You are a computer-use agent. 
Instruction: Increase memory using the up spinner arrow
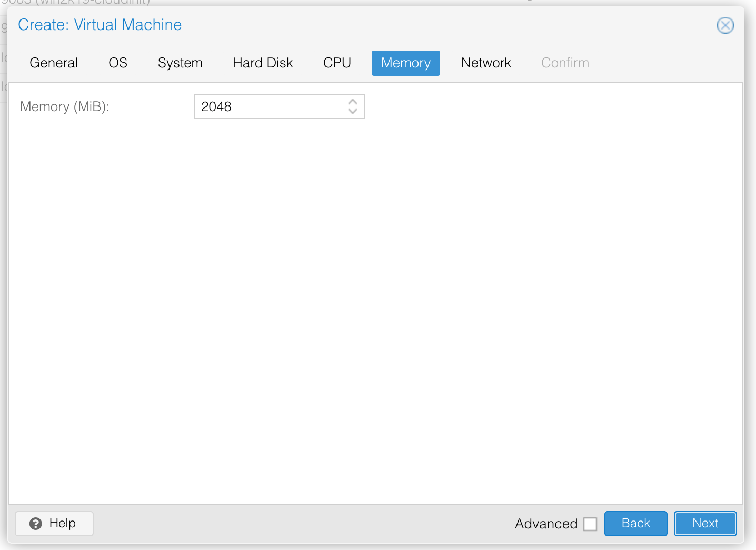[x=353, y=103]
